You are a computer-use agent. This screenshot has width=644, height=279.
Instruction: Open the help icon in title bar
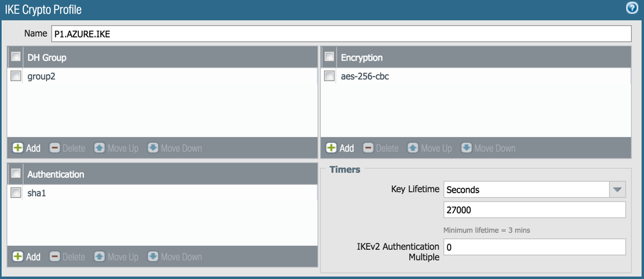pos(633,8)
